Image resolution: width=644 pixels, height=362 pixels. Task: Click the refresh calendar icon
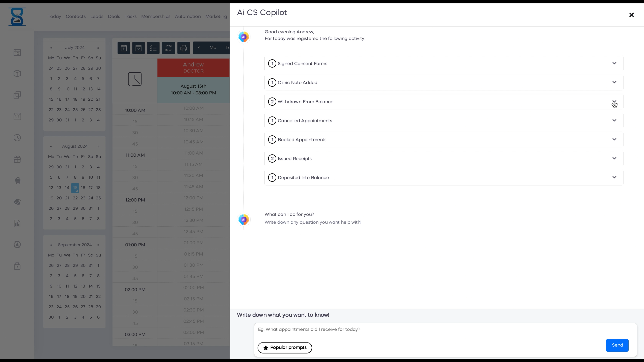(x=168, y=48)
